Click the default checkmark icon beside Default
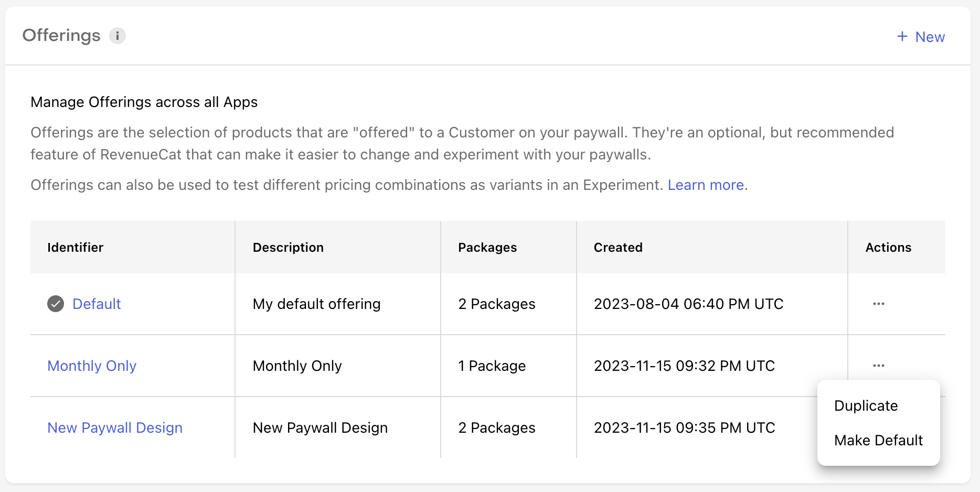This screenshot has height=492, width=980. [x=56, y=304]
